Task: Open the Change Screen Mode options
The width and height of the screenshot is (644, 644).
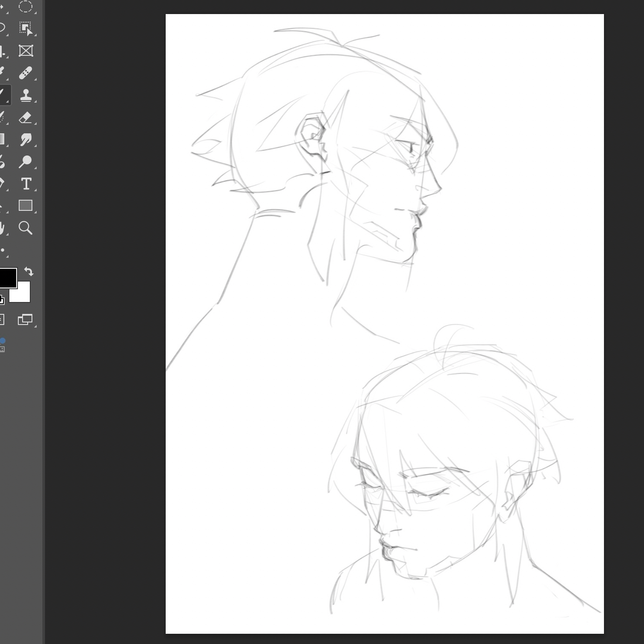Action: pyautogui.click(x=25, y=319)
